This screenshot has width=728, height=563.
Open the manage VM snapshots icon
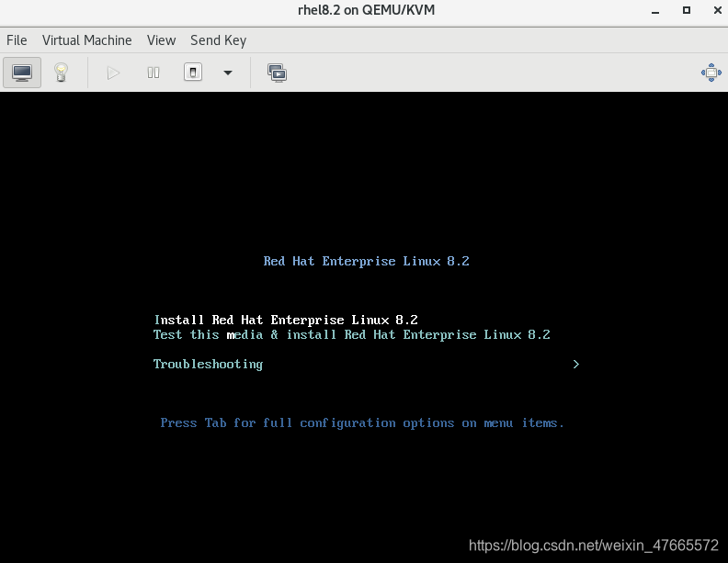coord(277,73)
